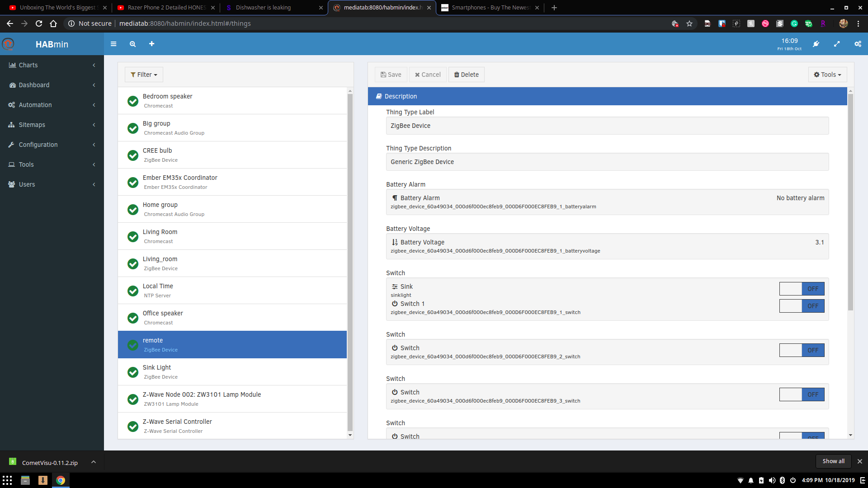Viewport: 868px width, 488px height.
Task: Toggle the HABmin sidebar menu hamburger icon
Action: point(113,44)
